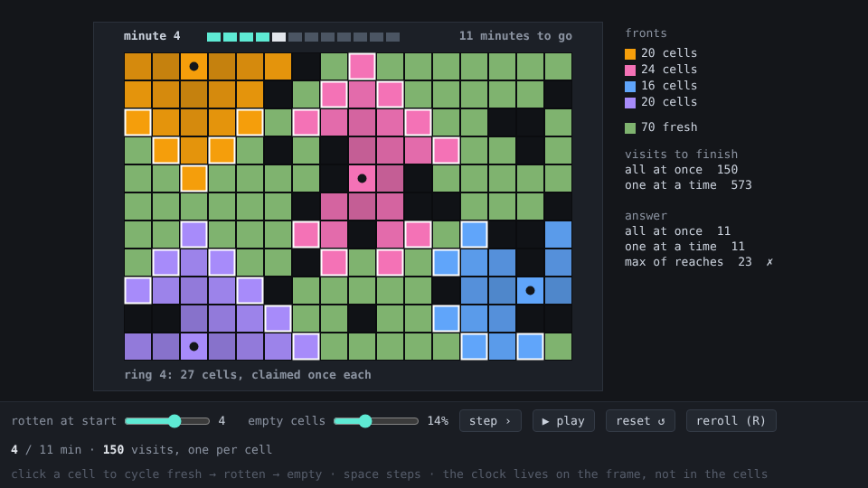The height and width of the screenshot is (488, 868).
Task: Click the '150 visits, one per cell' status text
Action: click(x=187, y=450)
